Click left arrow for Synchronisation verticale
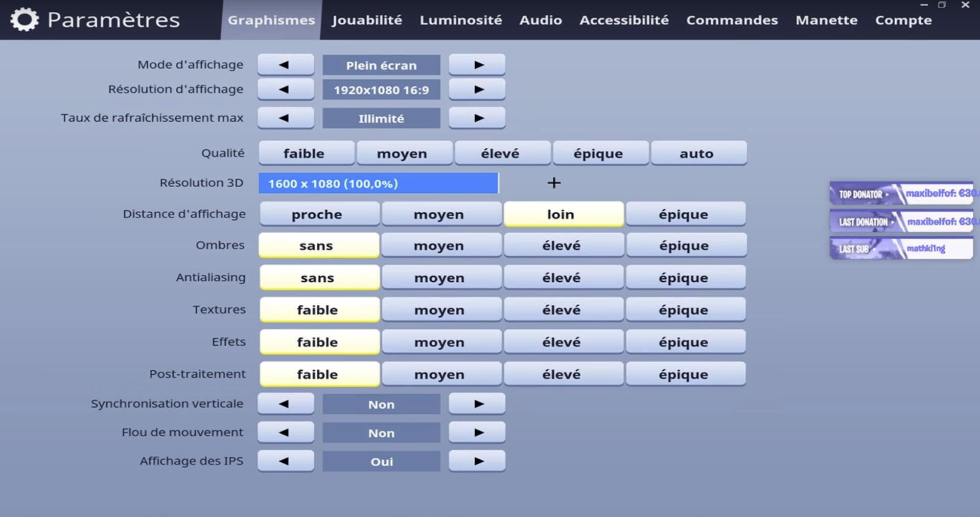The image size is (980, 517). [x=286, y=404]
